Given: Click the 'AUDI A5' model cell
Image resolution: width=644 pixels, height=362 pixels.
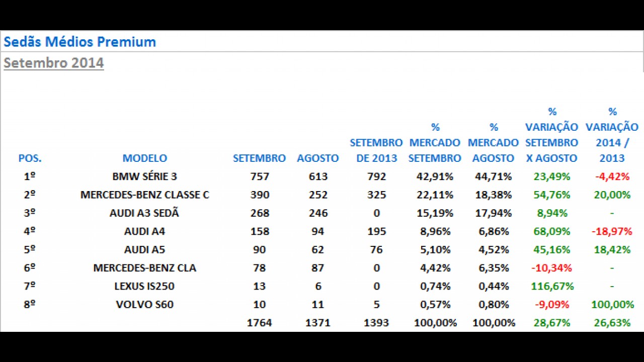Looking at the screenshot, I should pyautogui.click(x=145, y=249).
